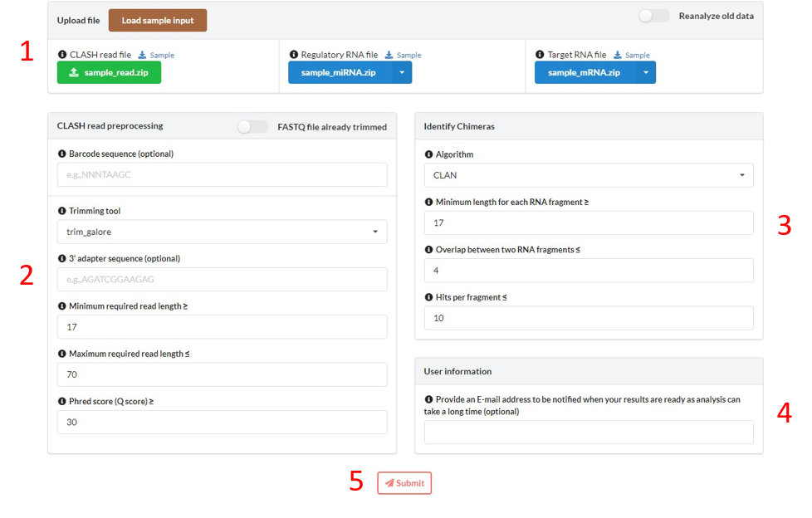Viewport: 812px width, 518px height.
Task: Click the Phred score input field
Action: point(223,423)
